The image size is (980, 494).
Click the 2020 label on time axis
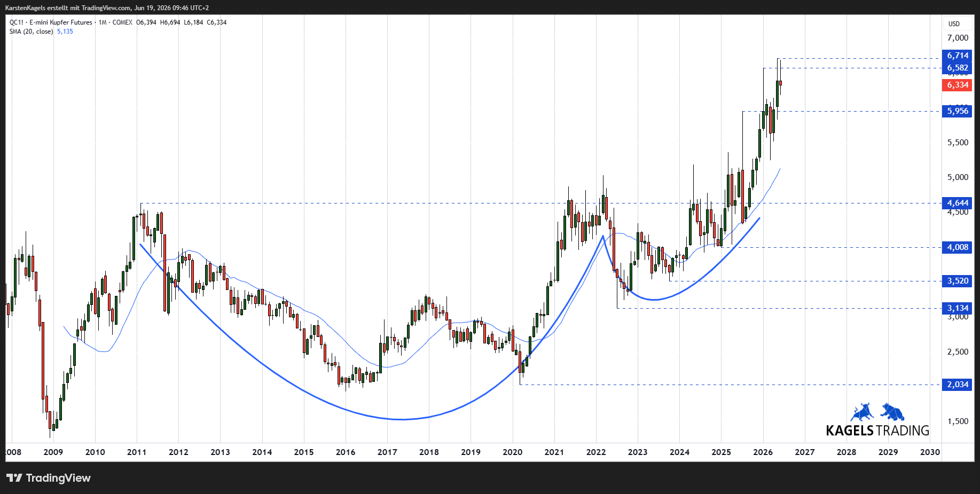click(512, 452)
